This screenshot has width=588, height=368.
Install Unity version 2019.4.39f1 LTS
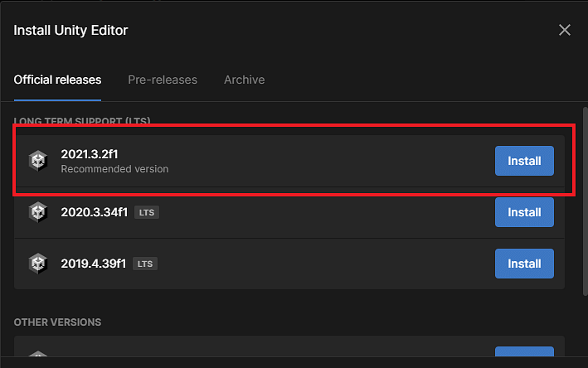524,264
